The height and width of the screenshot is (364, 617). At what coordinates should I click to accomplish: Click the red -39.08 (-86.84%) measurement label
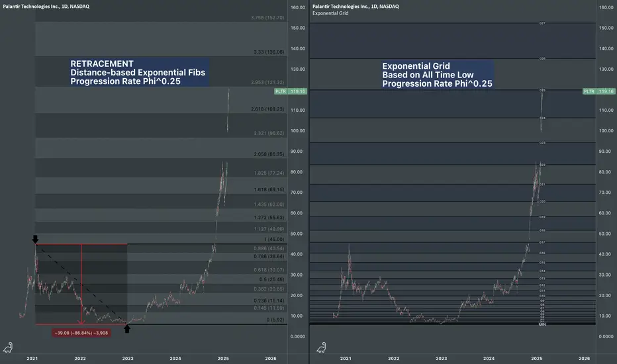tap(81, 333)
